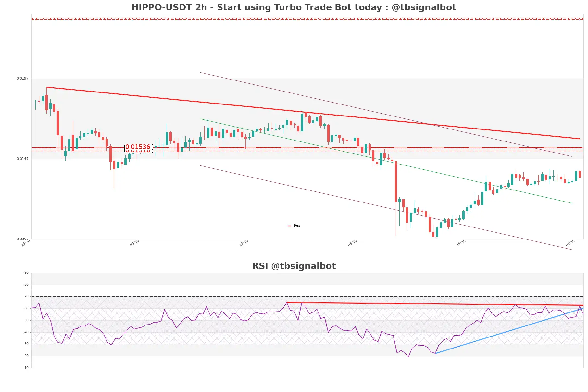The image size is (588, 392).
Task: Click the RSI 70 axis label
Action: coord(26,296)
